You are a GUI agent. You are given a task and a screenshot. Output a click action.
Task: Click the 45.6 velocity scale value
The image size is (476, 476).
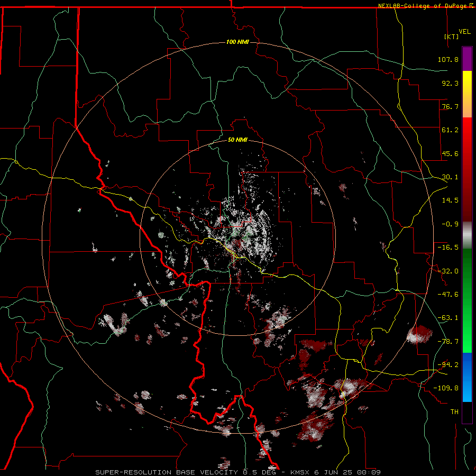450,153
